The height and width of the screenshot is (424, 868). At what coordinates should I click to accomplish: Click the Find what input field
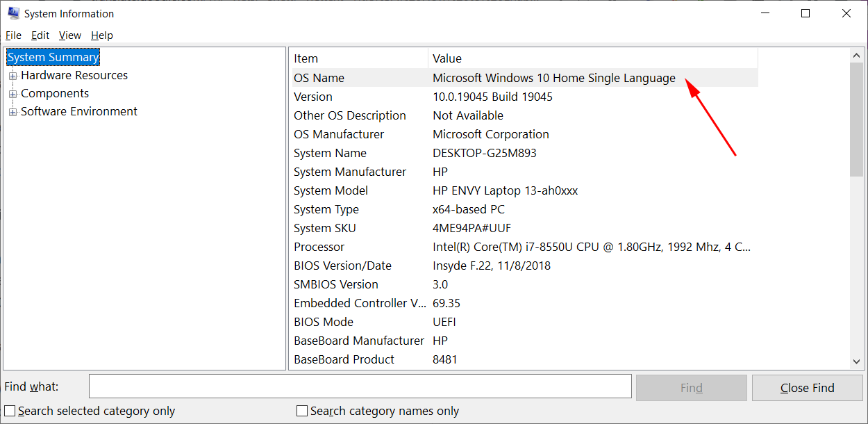coord(360,386)
